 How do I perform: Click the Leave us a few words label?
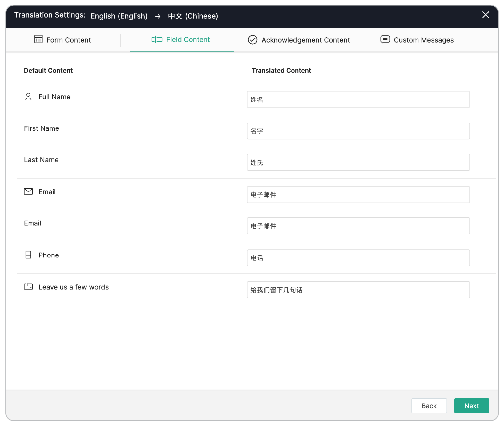73,287
